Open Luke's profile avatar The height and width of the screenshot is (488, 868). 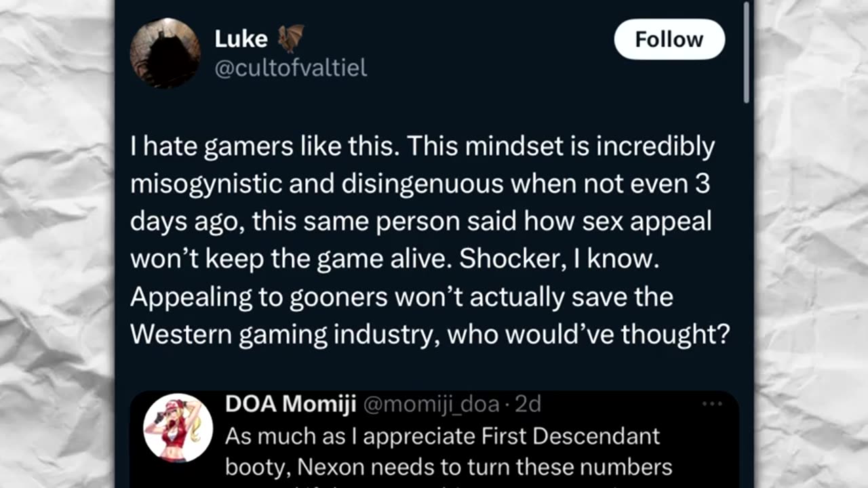(165, 53)
